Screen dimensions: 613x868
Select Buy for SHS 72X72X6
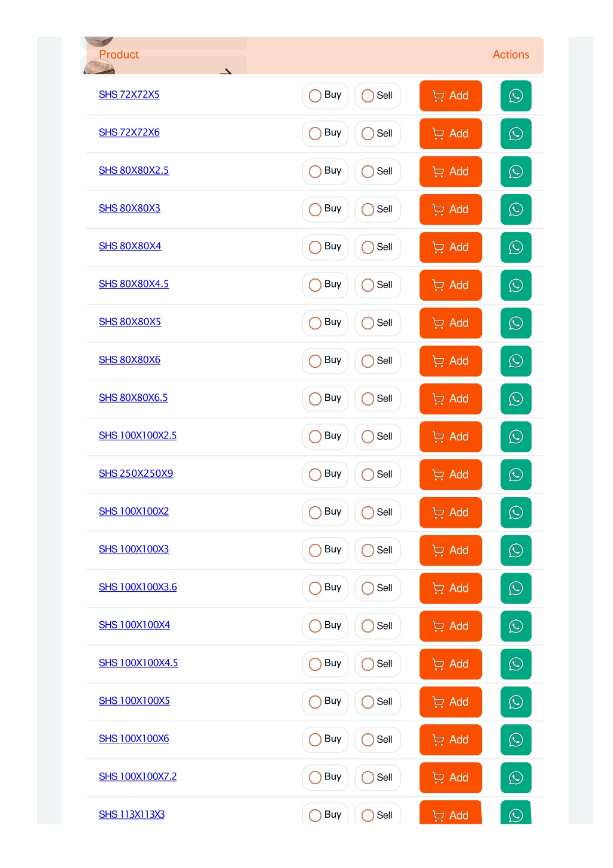pyautogui.click(x=325, y=134)
